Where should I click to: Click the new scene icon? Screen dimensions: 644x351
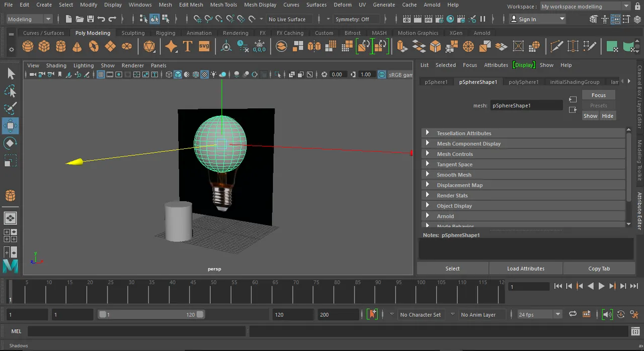(x=68, y=19)
